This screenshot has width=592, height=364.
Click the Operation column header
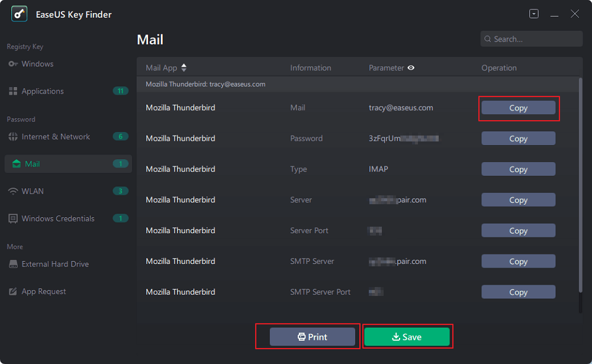[x=498, y=68]
